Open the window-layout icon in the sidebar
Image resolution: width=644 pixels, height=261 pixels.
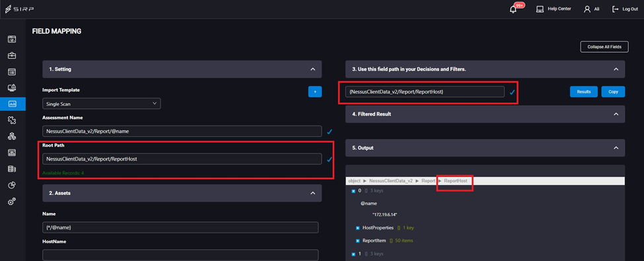(12, 72)
